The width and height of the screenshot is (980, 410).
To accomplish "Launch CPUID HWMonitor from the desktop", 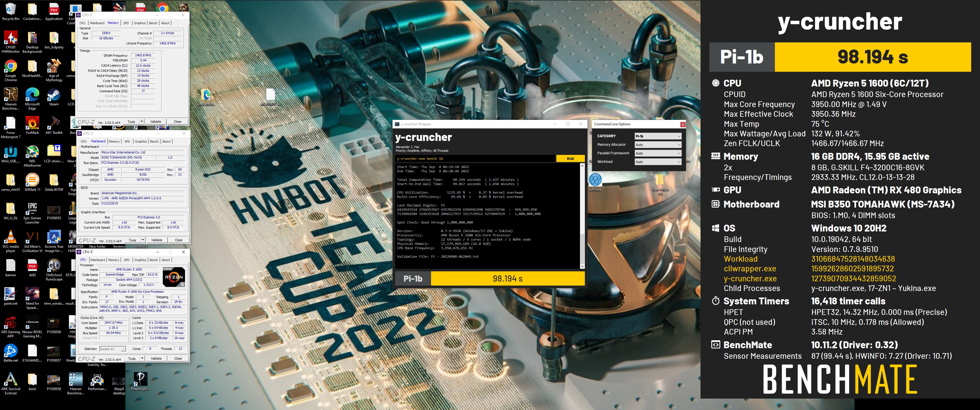I will [x=11, y=42].
